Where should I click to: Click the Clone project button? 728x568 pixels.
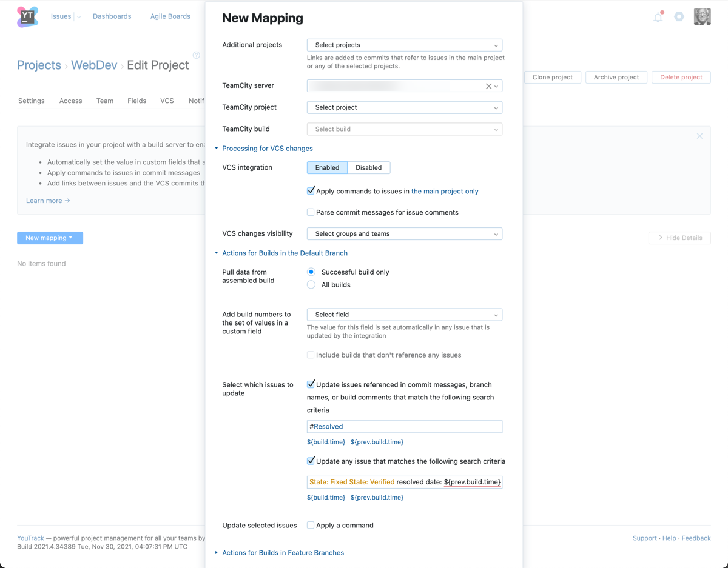click(x=552, y=77)
